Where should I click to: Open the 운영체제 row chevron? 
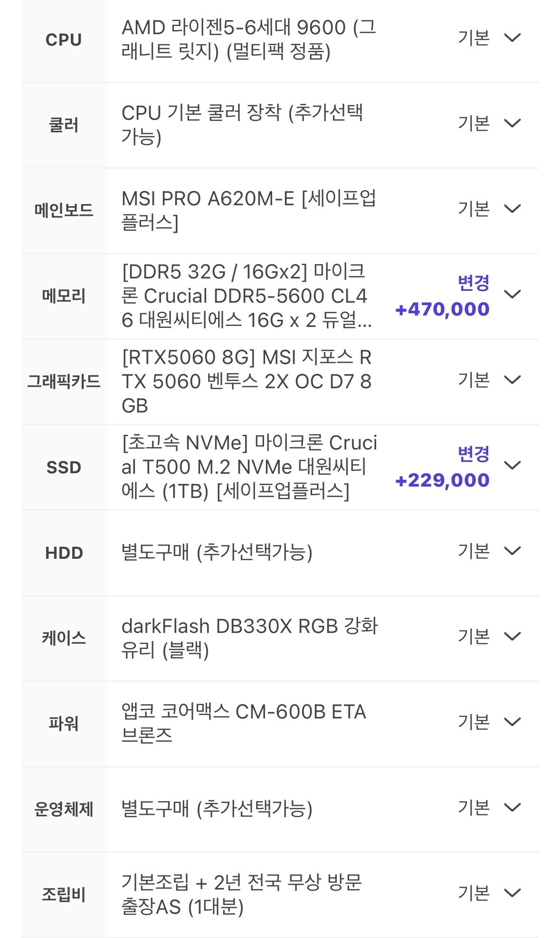click(x=512, y=807)
